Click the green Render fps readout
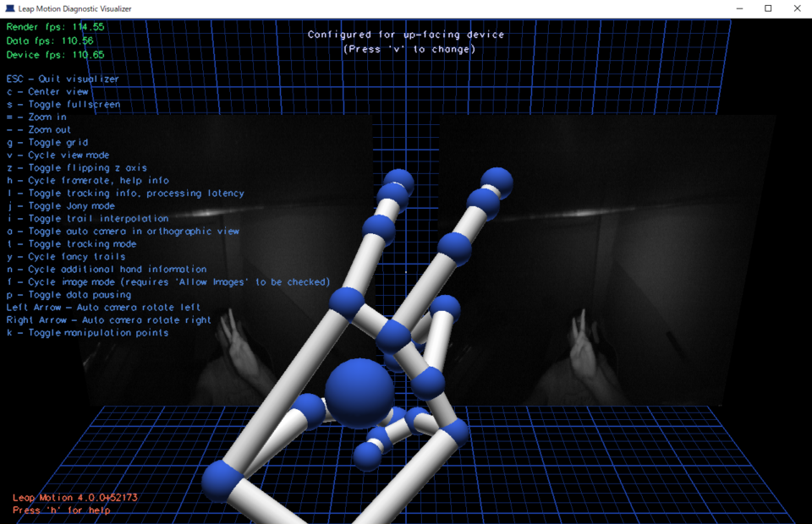 (x=57, y=26)
